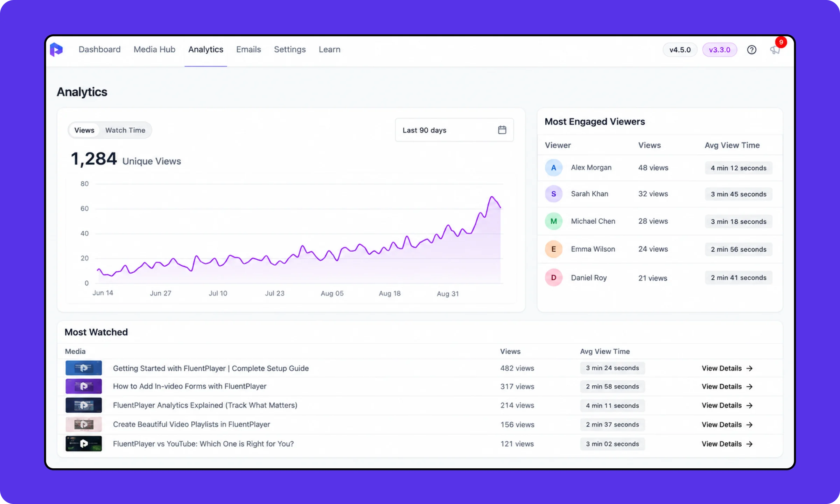Open the FluentPlayer vs YouTube thumbnail
Screen dimensions: 840x504
(x=84, y=444)
